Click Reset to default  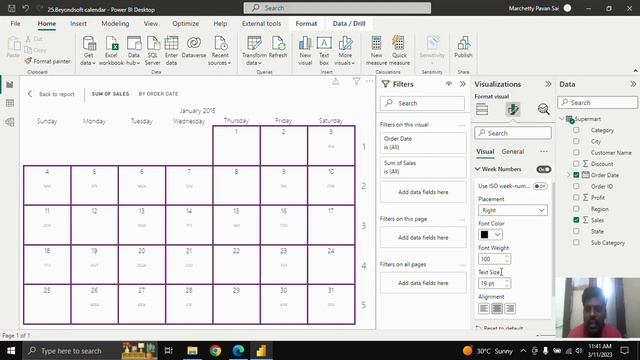coord(500,328)
